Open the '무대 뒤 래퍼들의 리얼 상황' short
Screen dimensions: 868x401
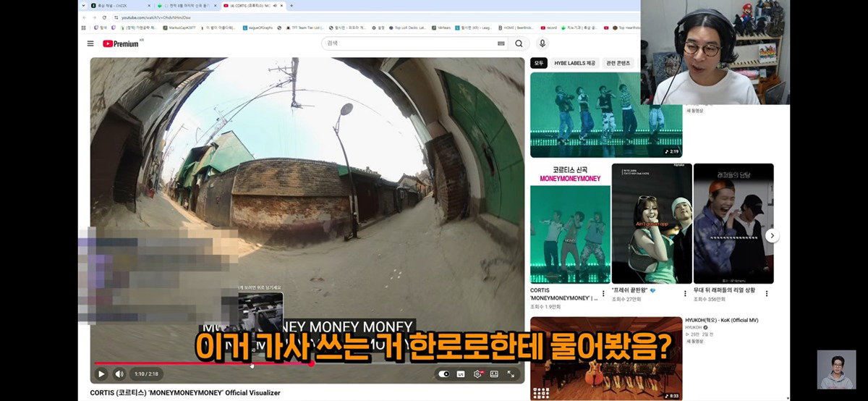(733, 224)
